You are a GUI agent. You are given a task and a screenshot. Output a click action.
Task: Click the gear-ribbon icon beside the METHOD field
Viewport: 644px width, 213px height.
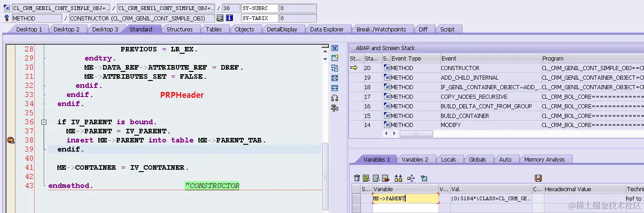coord(7,18)
